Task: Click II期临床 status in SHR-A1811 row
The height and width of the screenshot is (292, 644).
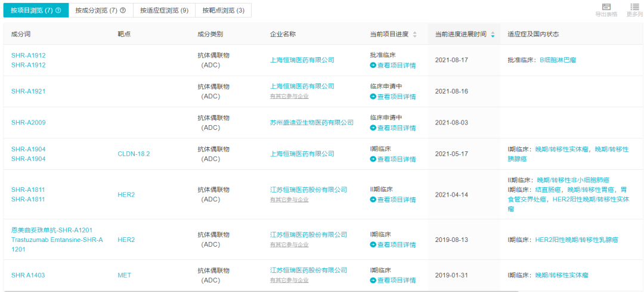Action: coord(382,190)
